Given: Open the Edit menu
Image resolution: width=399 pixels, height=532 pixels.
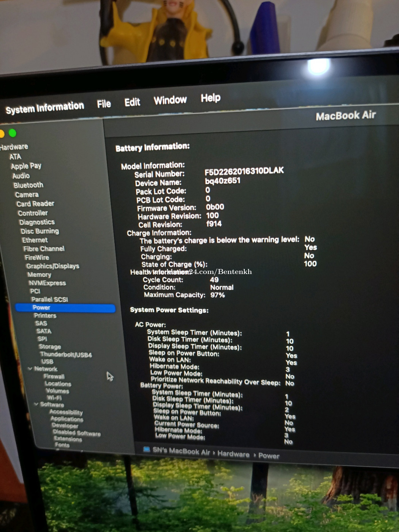Looking at the screenshot, I should click(132, 102).
